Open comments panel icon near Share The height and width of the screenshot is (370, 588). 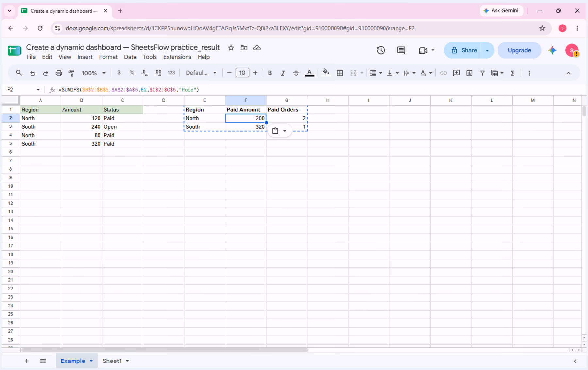401,50
